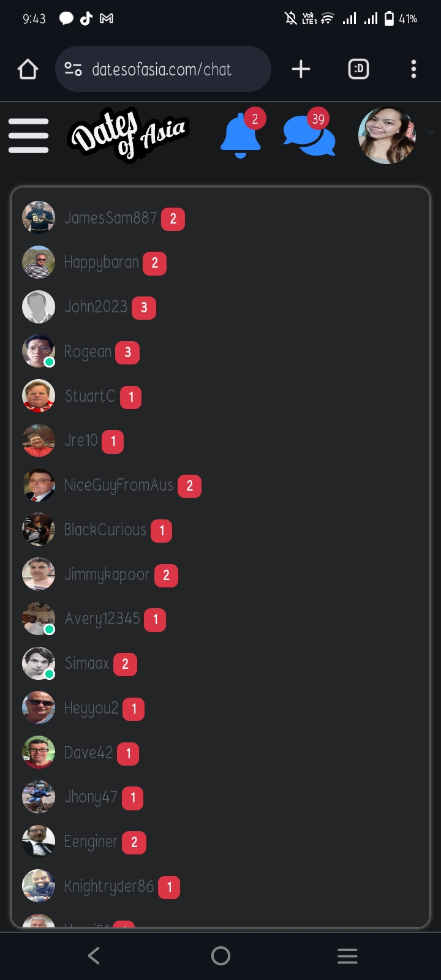Tap site info icon in address bar

[x=73, y=69]
